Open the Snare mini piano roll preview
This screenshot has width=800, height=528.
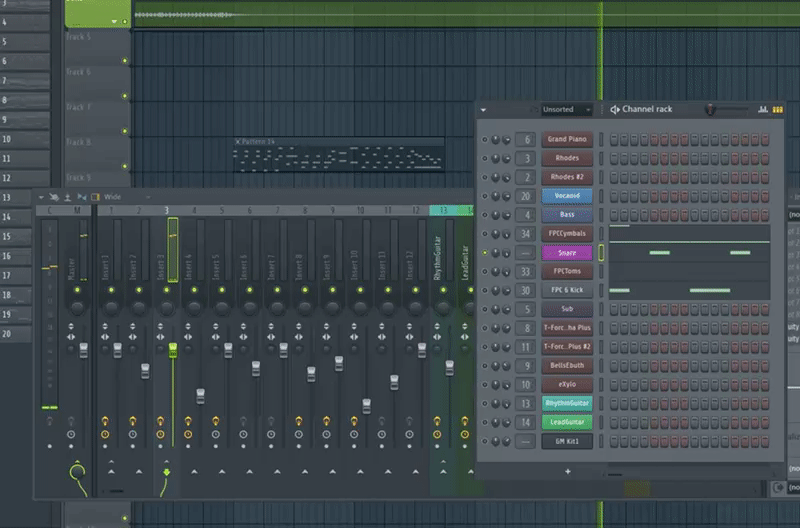click(689, 253)
